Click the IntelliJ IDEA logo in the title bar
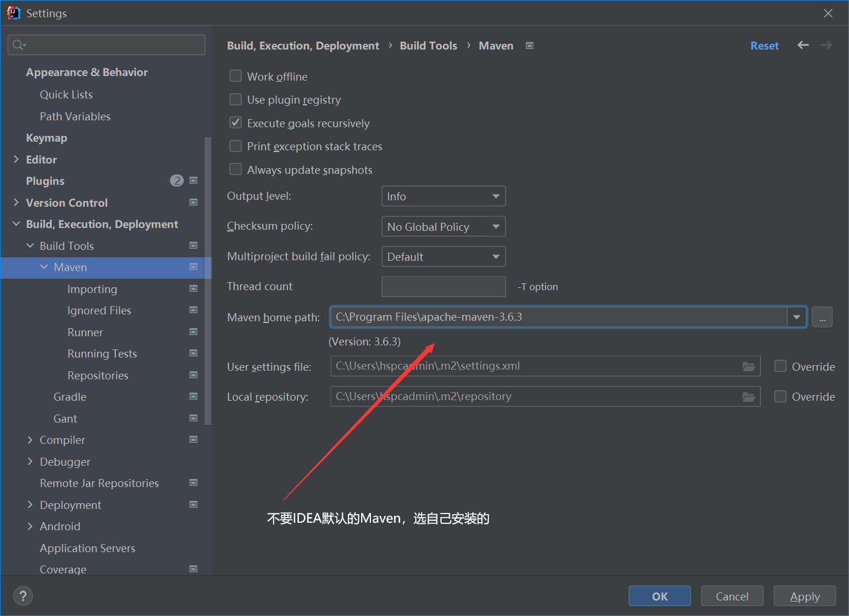Image resolution: width=849 pixels, height=616 pixels. point(13,13)
